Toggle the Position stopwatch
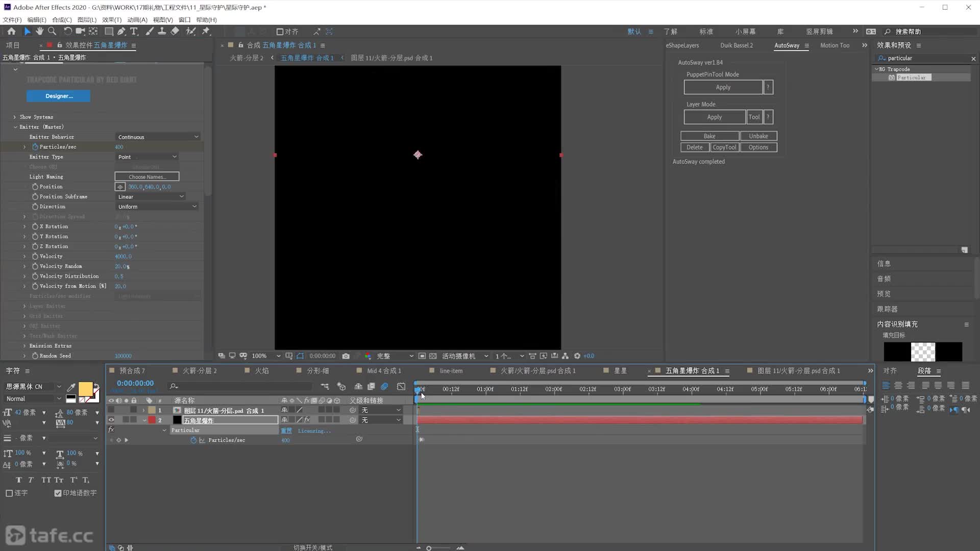The height and width of the screenshot is (551, 980). tap(35, 187)
